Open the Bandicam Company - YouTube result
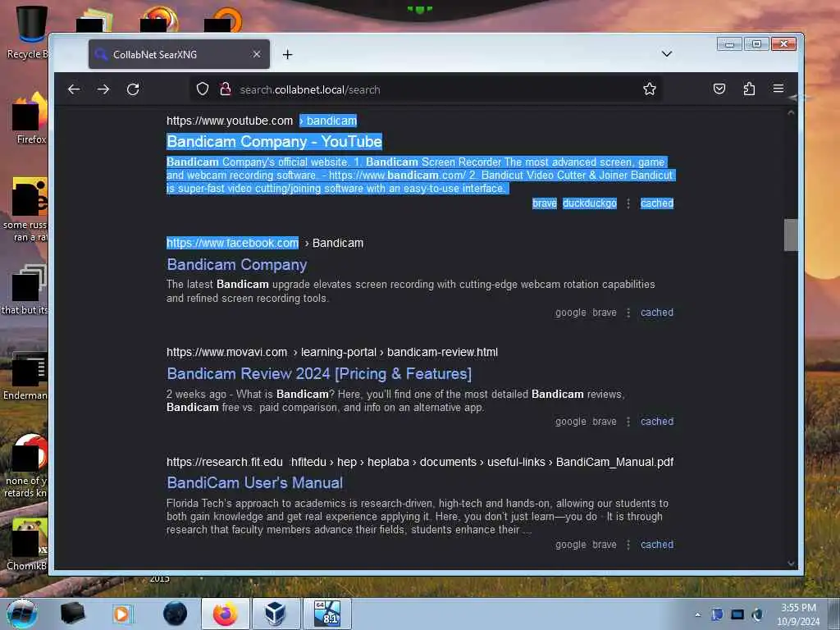 [274, 141]
